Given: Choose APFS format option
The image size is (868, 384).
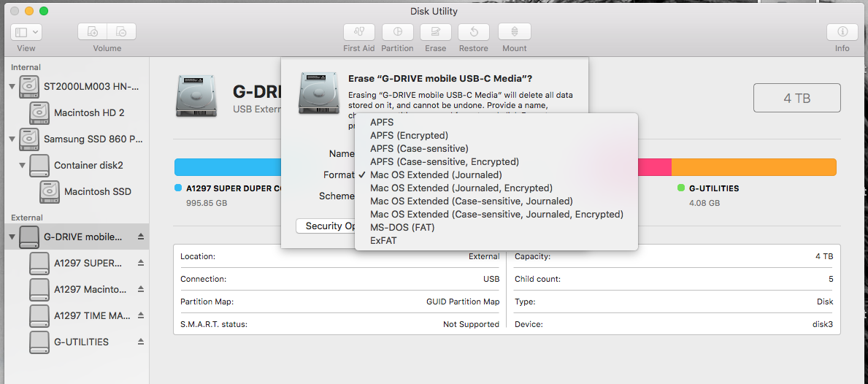Looking at the screenshot, I should [x=496, y=122].
